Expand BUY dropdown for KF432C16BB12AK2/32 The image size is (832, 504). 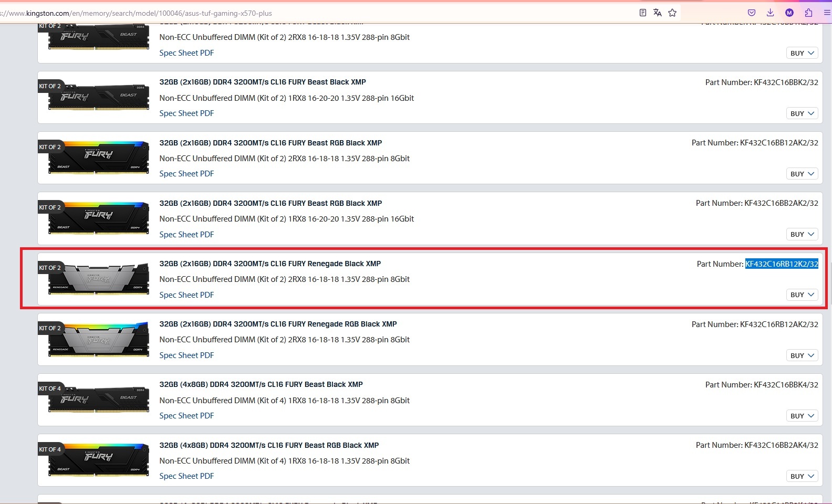[x=802, y=174]
